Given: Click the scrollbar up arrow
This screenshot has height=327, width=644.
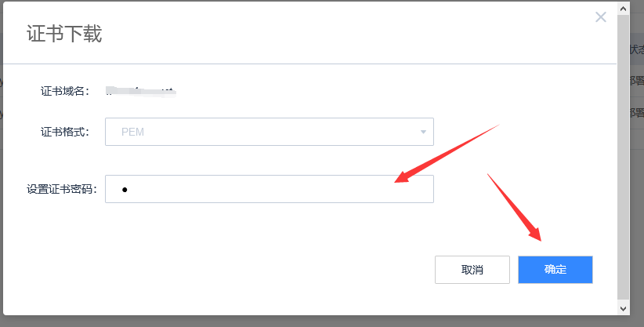Looking at the screenshot, I should 623,8.
